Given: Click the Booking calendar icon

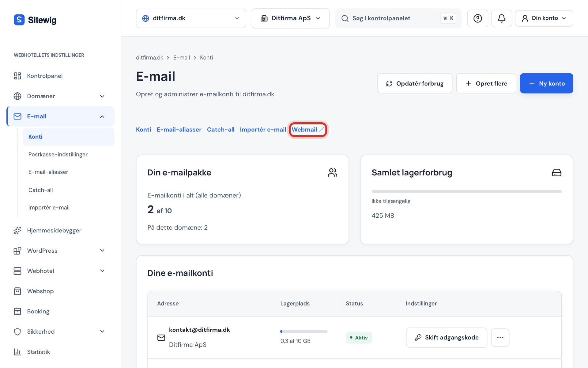Looking at the screenshot, I should pyautogui.click(x=17, y=311).
